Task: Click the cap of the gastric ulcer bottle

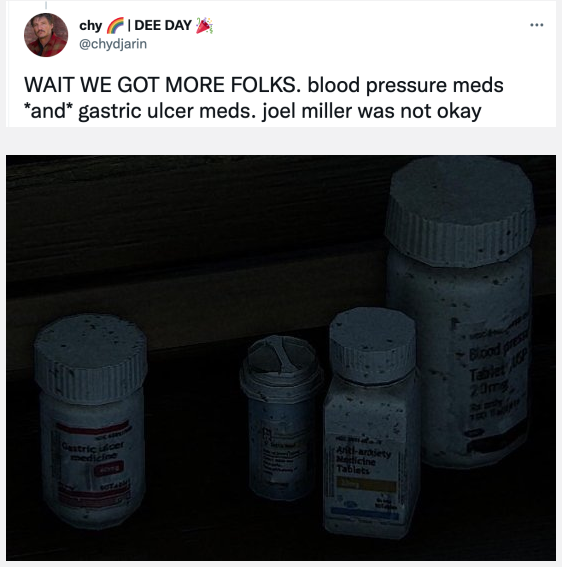Action: pos(91,358)
